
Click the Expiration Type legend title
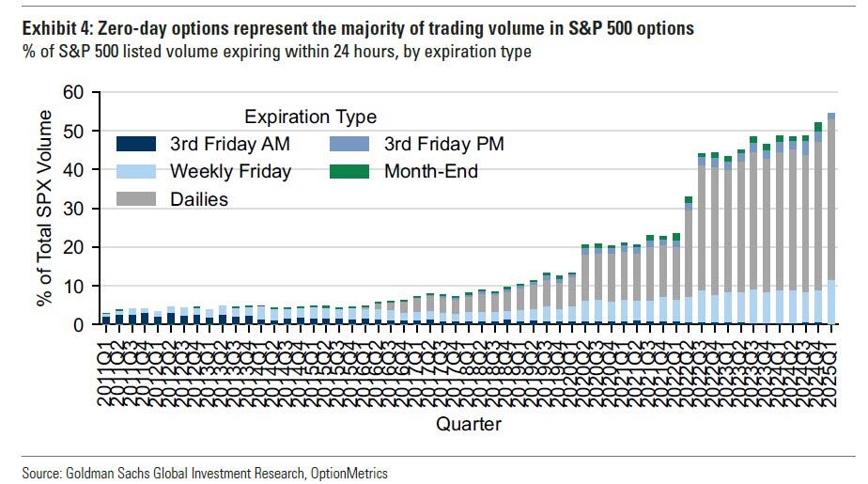point(310,117)
